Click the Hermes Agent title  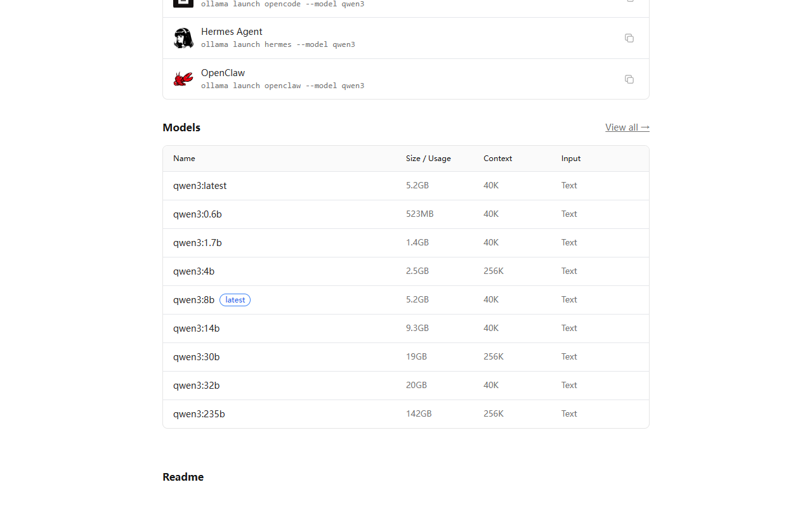(x=232, y=32)
